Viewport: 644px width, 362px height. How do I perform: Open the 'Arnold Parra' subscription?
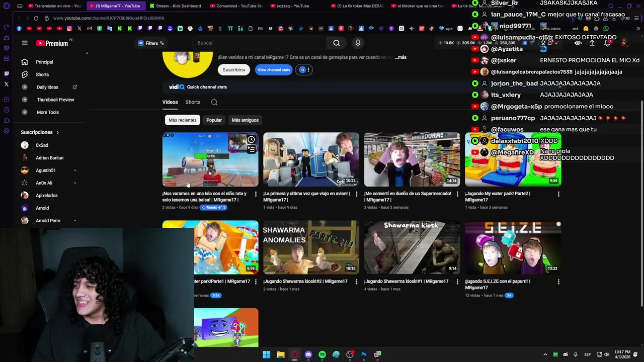48,221
